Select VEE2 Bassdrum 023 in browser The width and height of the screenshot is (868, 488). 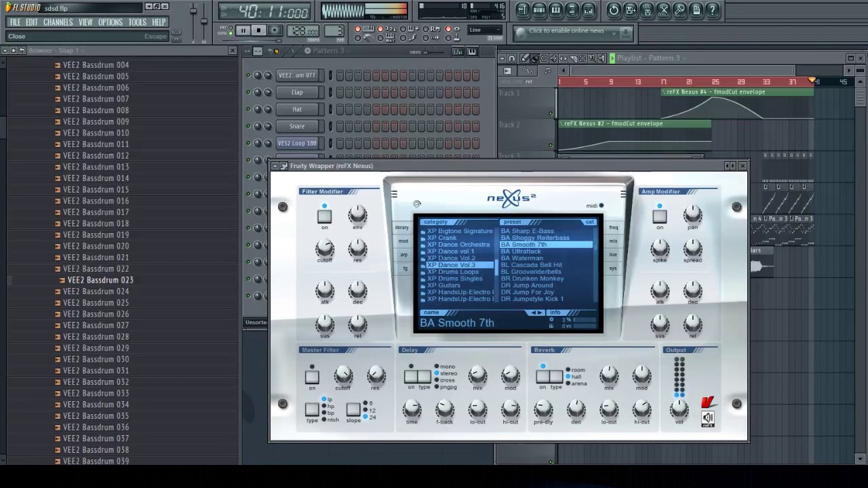coord(100,280)
